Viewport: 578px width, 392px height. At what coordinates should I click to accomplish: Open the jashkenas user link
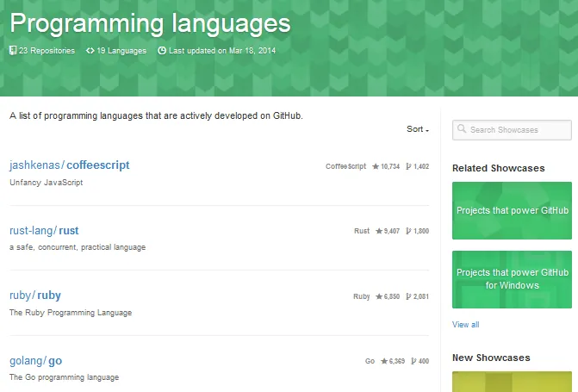tap(34, 165)
